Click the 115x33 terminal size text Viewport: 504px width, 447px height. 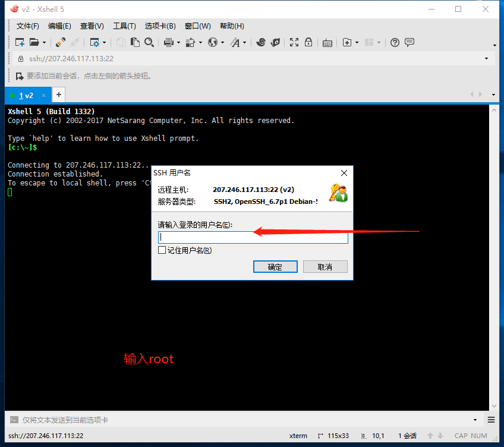tap(338, 436)
